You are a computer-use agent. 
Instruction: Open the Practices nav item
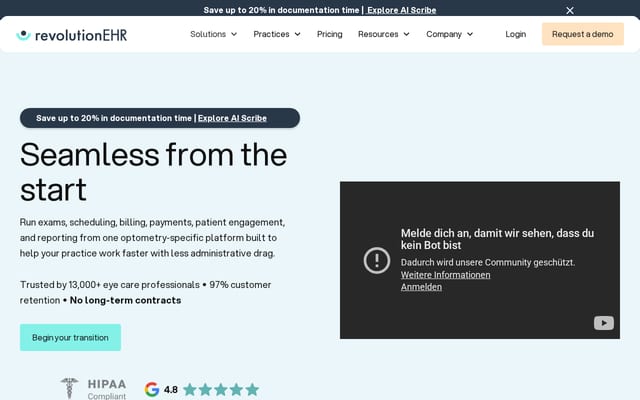(271, 34)
